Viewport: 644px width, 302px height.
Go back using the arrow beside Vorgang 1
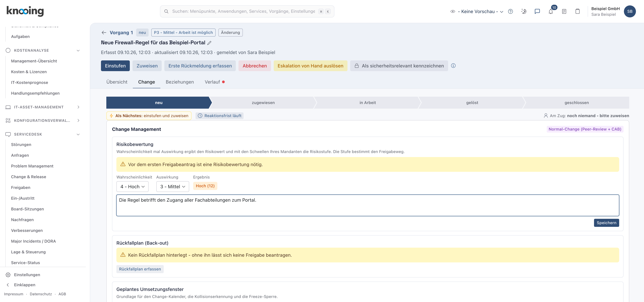coord(104,33)
